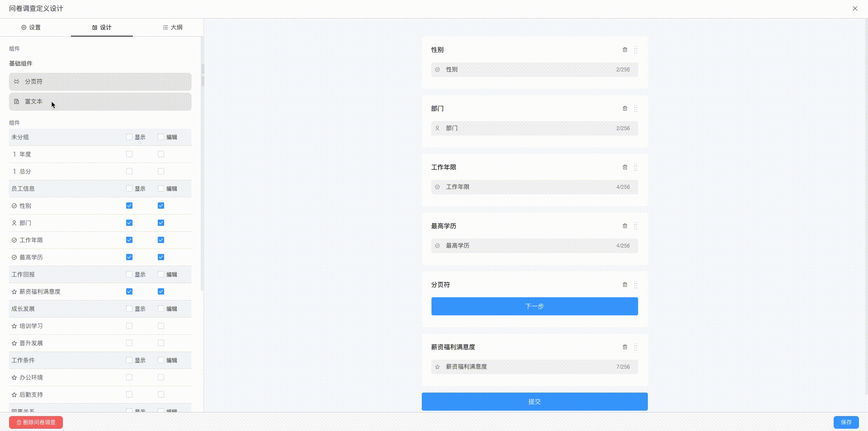Switch to the 设置 tab

(x=31, y=28)
